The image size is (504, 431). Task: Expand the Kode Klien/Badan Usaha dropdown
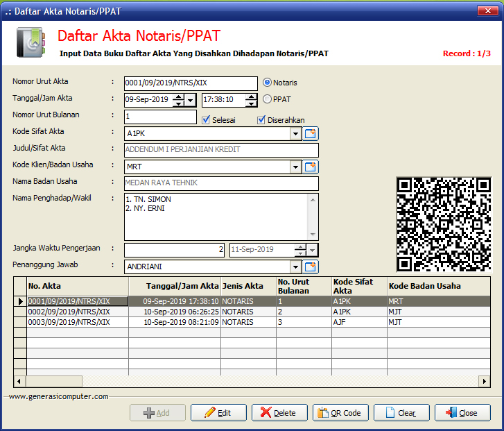click(295, 167)
